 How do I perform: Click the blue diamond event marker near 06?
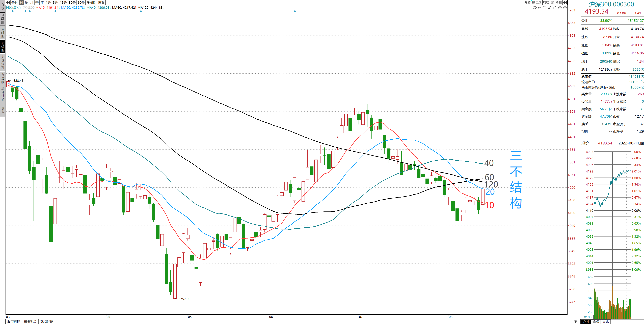coord(295,11)
